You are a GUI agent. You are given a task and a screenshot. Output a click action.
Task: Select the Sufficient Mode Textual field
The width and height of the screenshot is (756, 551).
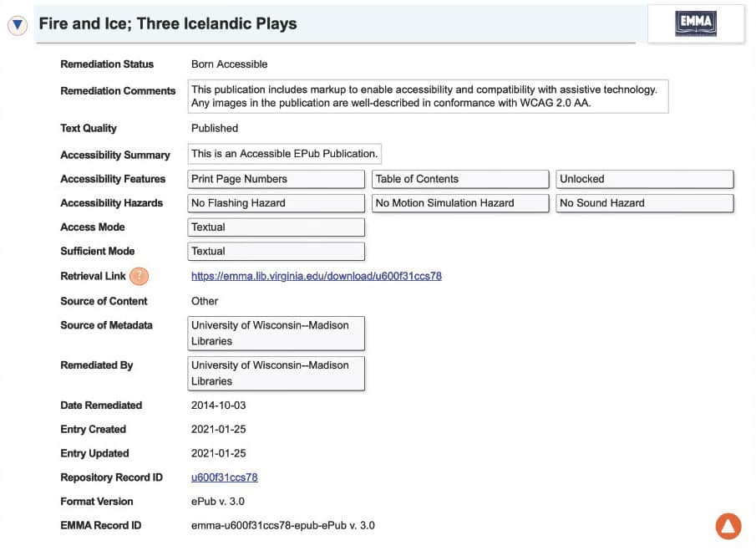(277, 251)
